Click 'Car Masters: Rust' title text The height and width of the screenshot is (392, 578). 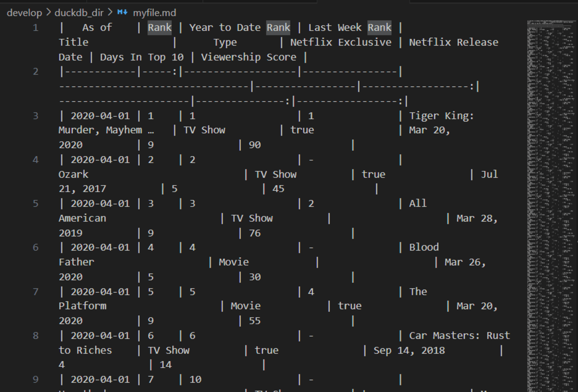(x=460, y=335)
